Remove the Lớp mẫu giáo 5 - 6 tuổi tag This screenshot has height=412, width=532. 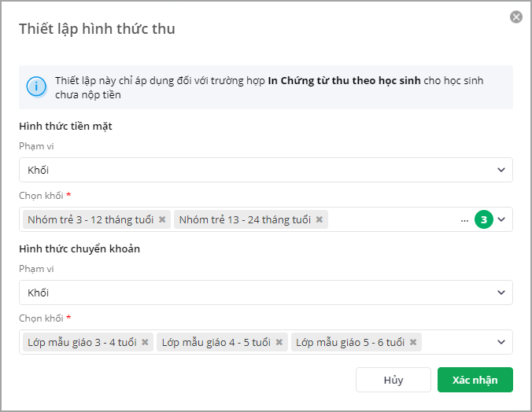point(413,343)
